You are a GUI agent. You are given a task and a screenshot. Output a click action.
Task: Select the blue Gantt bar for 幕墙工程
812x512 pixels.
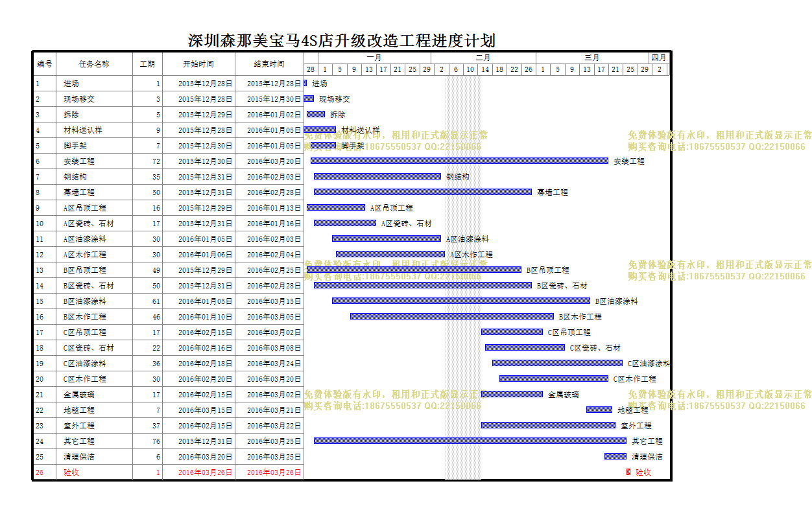(x=423, y=192)
